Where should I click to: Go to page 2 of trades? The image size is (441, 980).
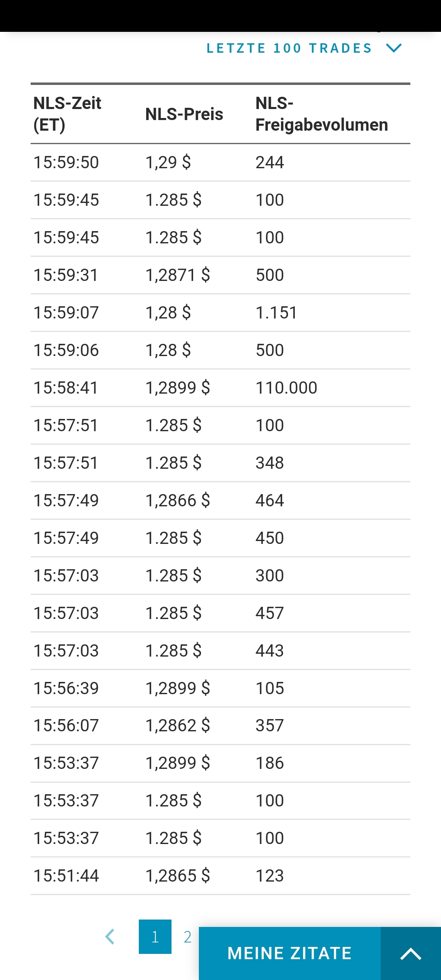point(187,937)
